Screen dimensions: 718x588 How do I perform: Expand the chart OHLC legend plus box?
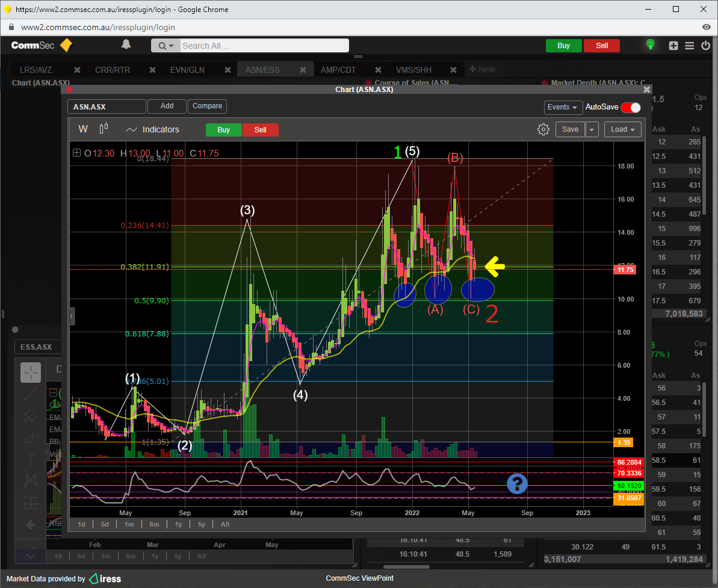76,153
